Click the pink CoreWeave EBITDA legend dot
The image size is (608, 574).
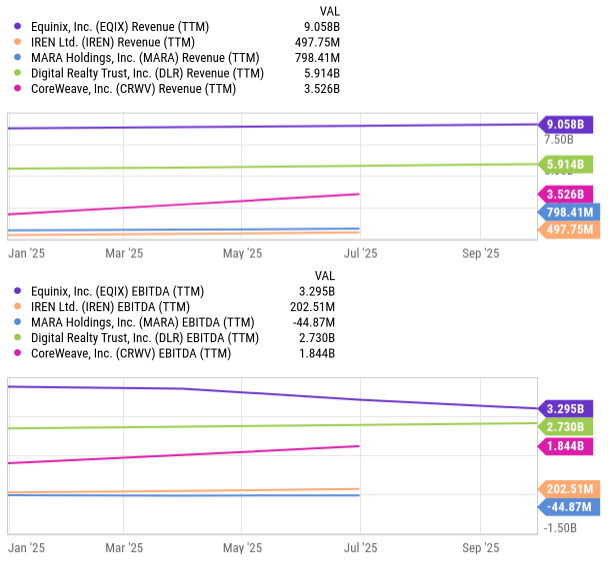pyautogui.click(x=17, y=354)
